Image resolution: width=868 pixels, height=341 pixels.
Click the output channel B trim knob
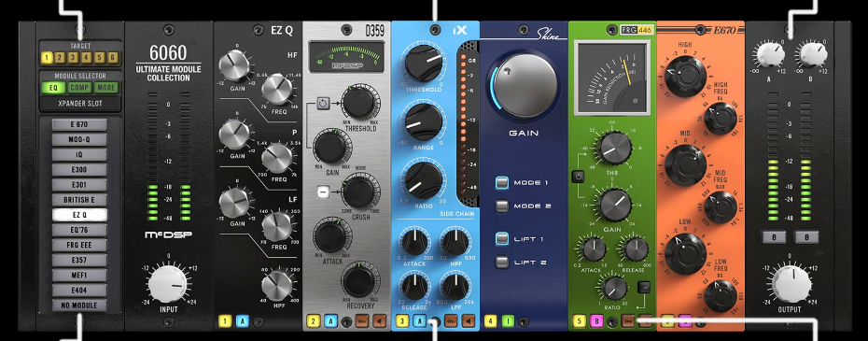point(813,54)
